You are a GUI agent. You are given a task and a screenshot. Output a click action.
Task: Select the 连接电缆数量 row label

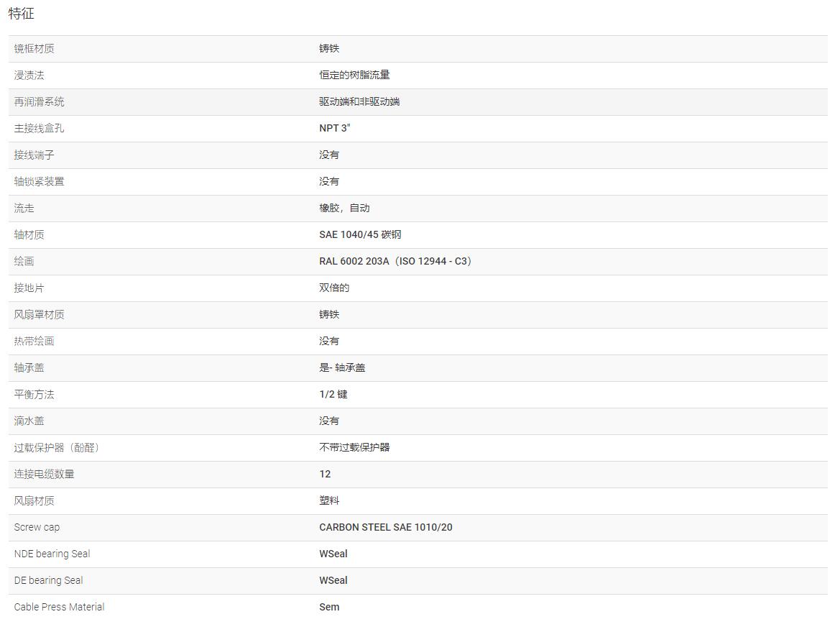coord(44,475)
